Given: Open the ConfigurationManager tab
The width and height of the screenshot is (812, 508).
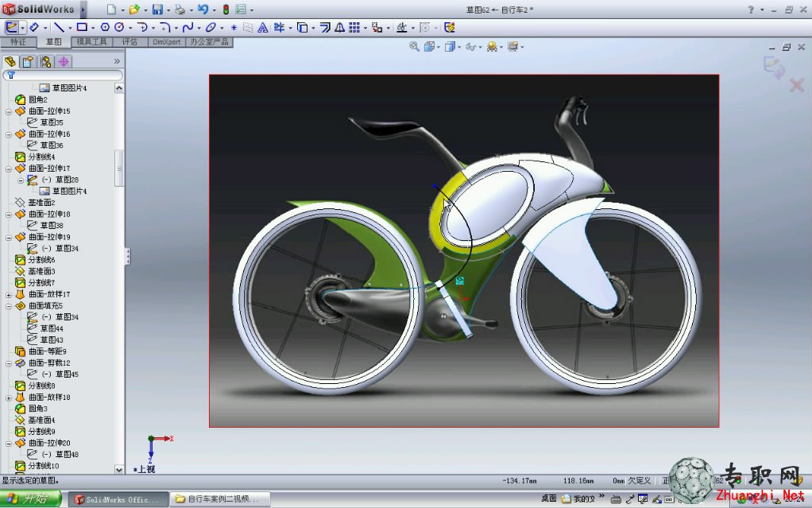Looking at the screenshot, I should [x=45, y=62].
